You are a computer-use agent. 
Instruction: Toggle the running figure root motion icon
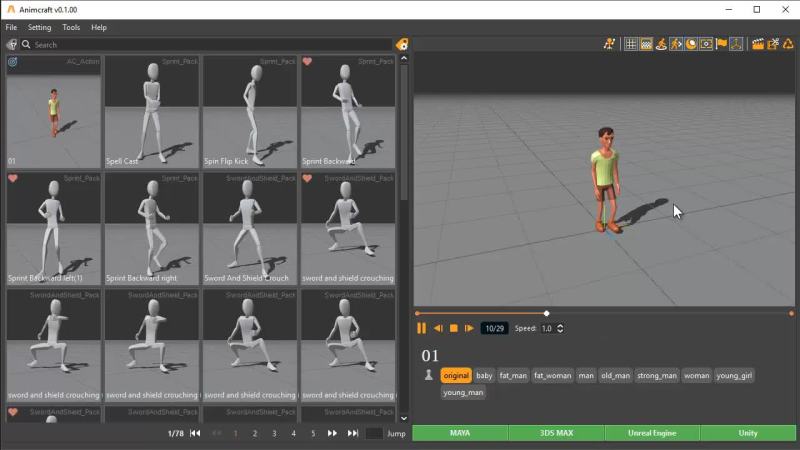click(x=676, y=44)
